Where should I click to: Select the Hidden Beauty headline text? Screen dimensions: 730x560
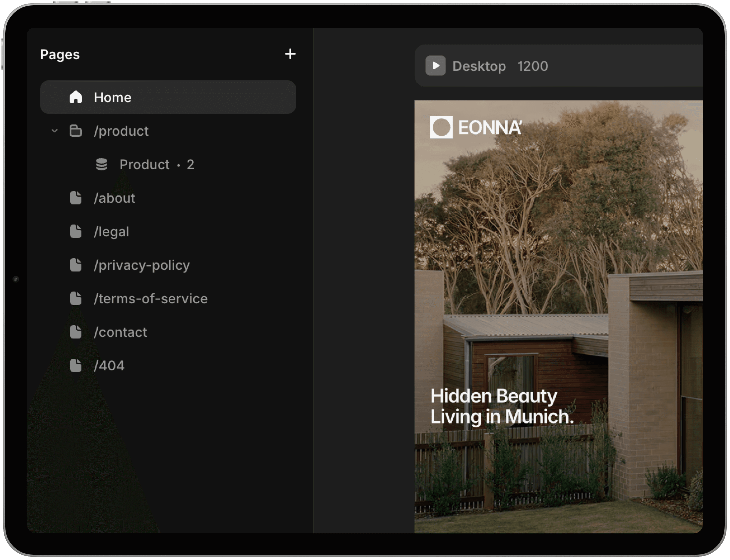(502, 406)
